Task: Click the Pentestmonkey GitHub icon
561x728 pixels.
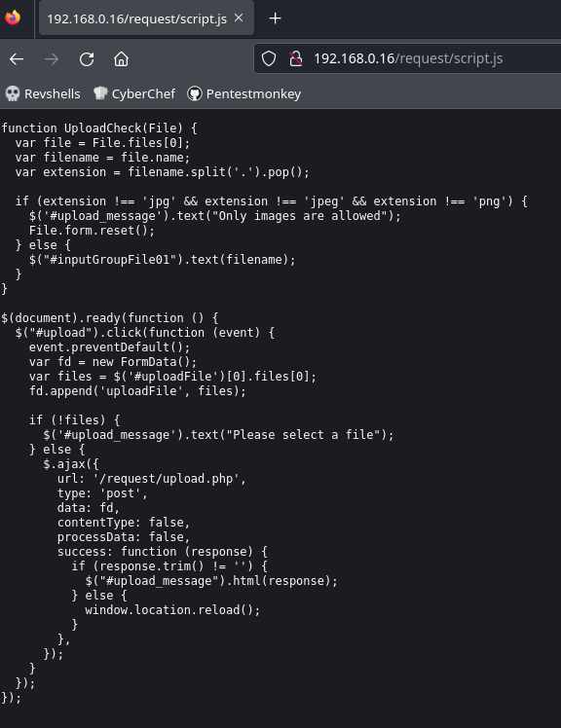Action: pyautogui.click(x=194, y=93)
